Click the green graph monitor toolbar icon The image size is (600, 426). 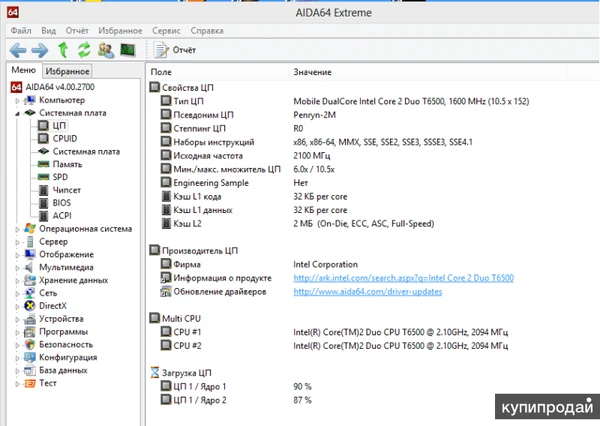pyautogui.click(x=127, y=50)
